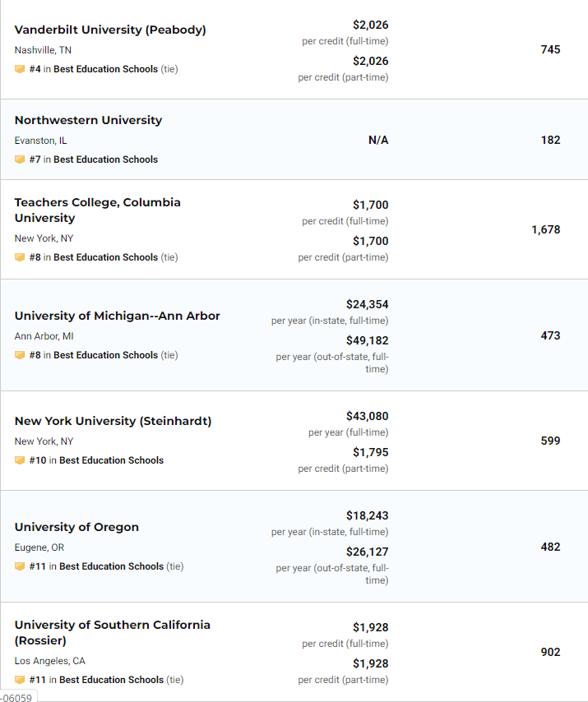Open the Northwestern University school link
The width and height of the screenshot is (588, 702).
pos(88,121)
